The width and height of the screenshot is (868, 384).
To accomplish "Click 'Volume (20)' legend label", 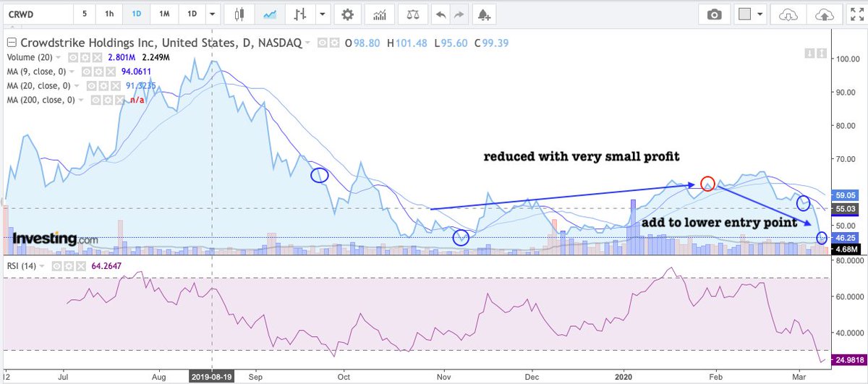I will pos(31,57).
